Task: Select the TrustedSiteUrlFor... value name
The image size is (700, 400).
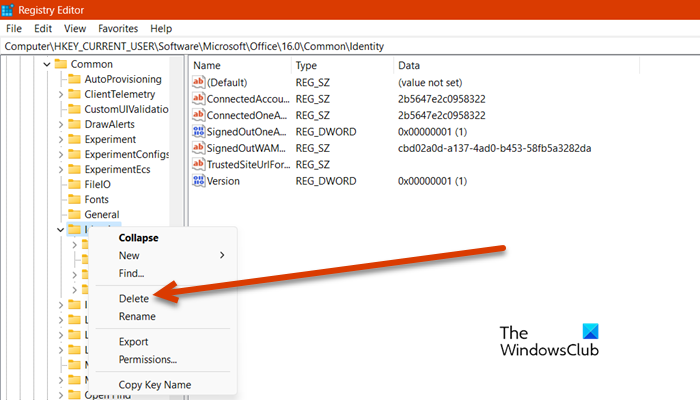Action: (x=248, y=165)
